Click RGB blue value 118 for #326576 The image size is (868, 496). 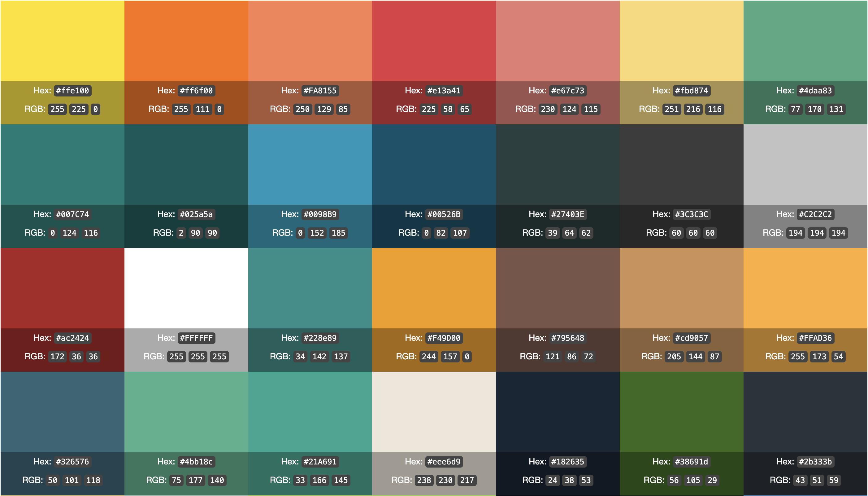pos(93,480)
